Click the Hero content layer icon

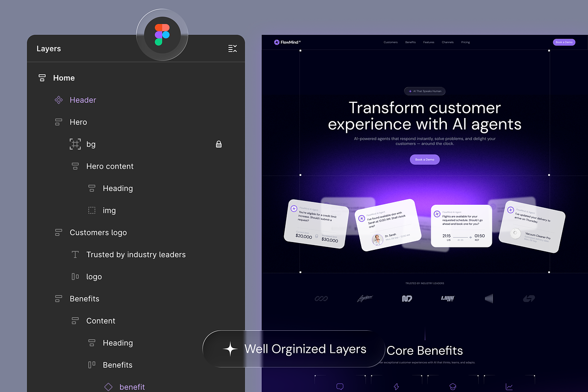click(x=75, y=166)
